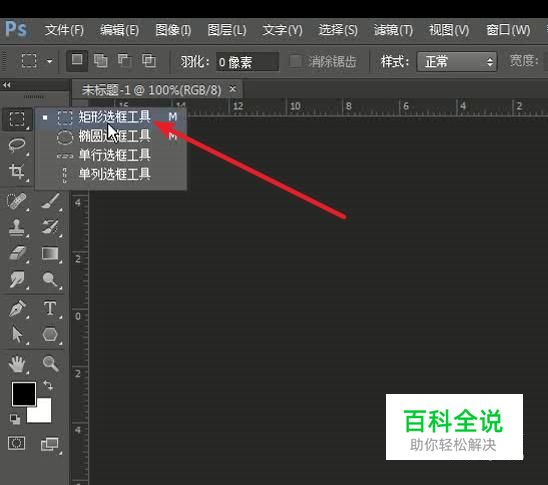Choose Add to Selection mode
548x485 pixels.
(x=101, y=61)
